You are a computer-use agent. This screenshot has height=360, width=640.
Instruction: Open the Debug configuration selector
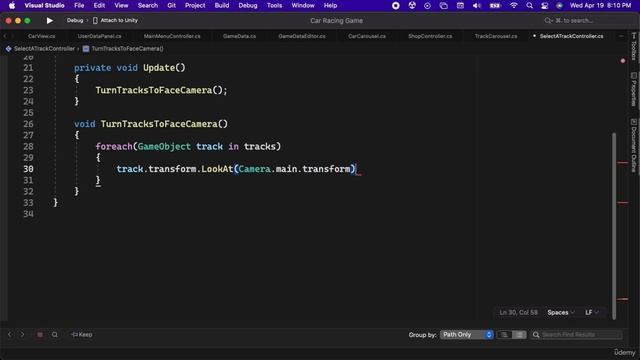[x=75, y=20]
